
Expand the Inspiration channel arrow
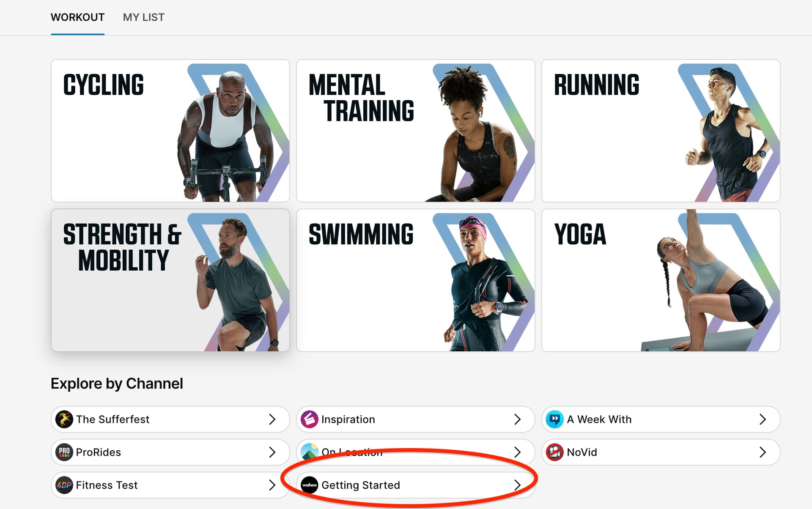point(517,419)
